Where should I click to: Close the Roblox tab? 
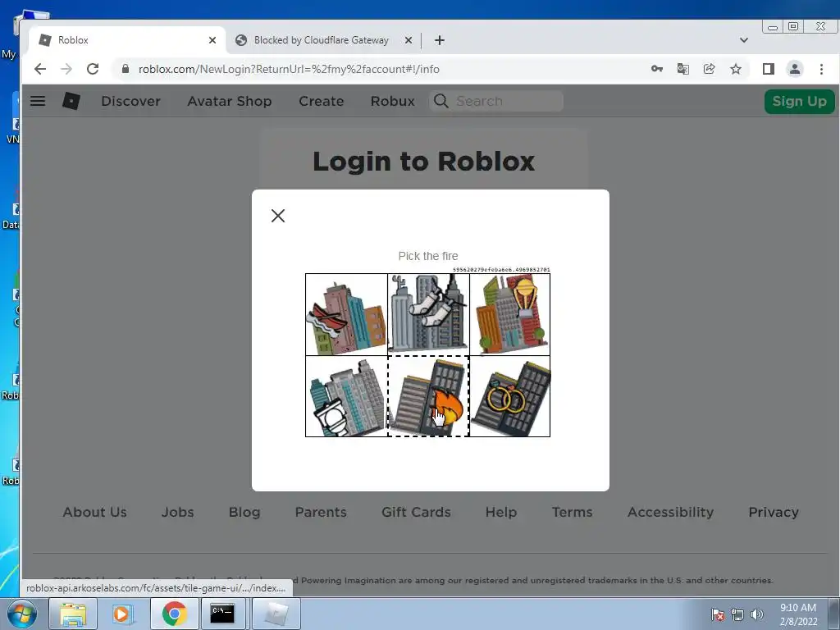pos(212,40)
